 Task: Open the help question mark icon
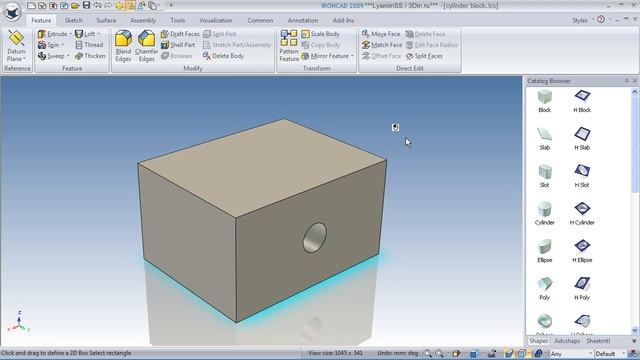click(x=600, y=19)
